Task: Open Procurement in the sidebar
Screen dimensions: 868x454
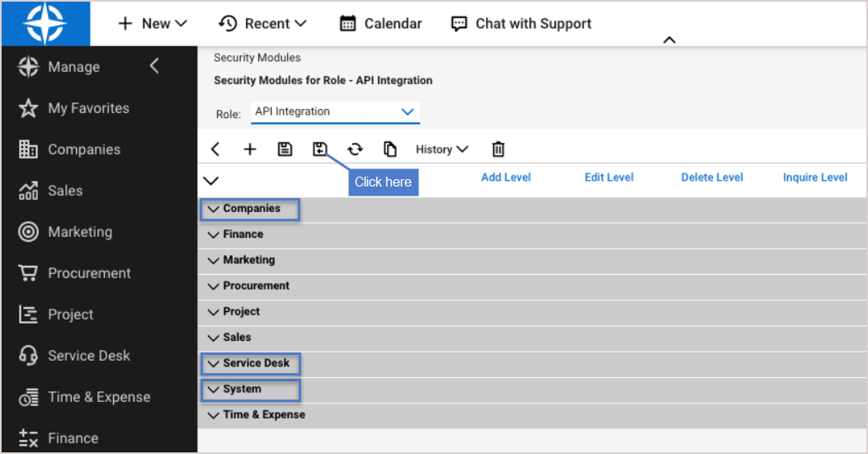Action: tap(74, 273)
